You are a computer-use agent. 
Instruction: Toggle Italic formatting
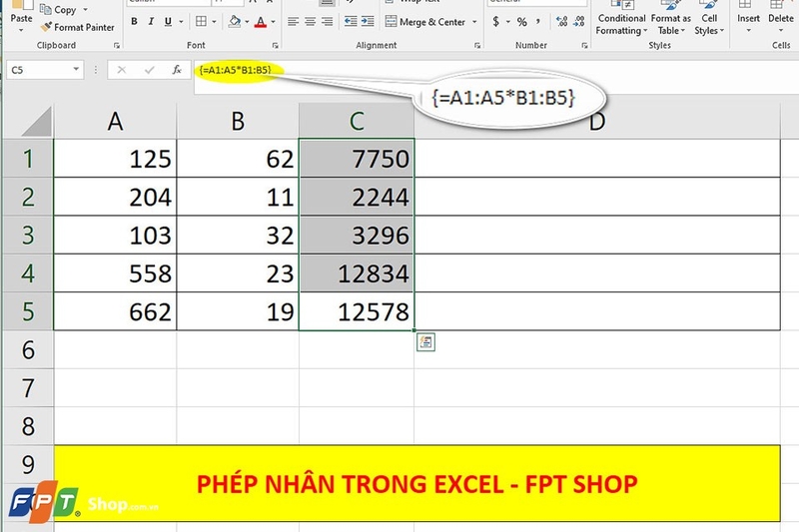coord(151,21)
